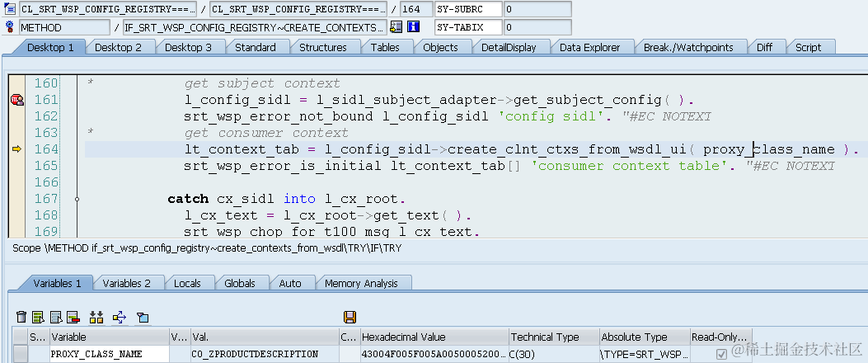The image size is (868, 363).
Task: Click the second CL_SRT_WSP_CONFIG_REGISTRY include field
Action: [x=298, y=9]
